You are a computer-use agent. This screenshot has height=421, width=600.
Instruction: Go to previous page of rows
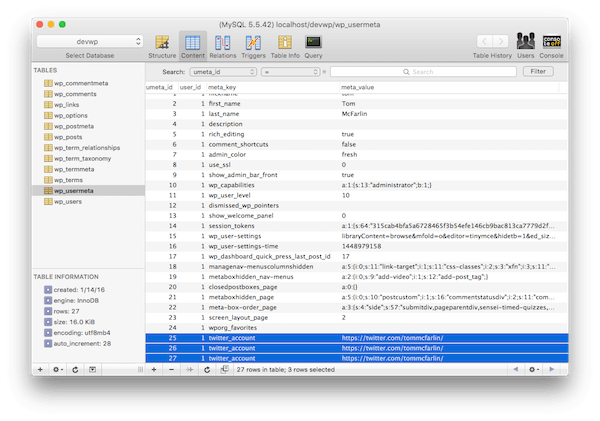(x=515, y=369)
